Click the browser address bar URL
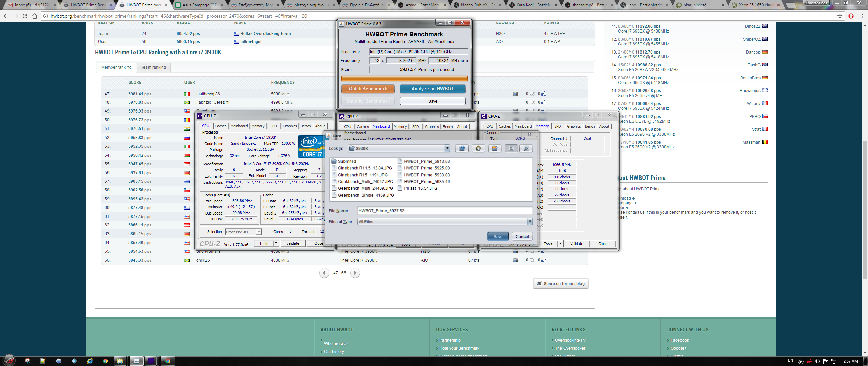Image resolution: width=868 pixels, height=366 pixels. (x=179, y=16)
